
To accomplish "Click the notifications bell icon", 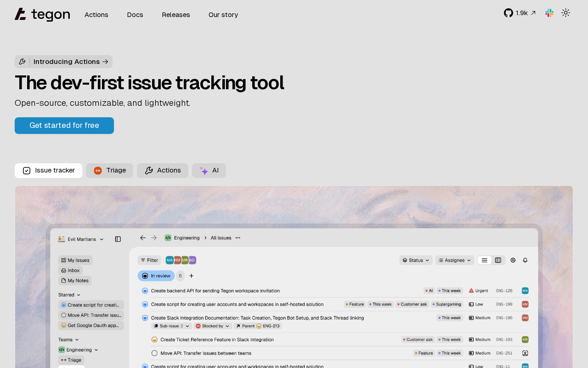I will 525,260.
